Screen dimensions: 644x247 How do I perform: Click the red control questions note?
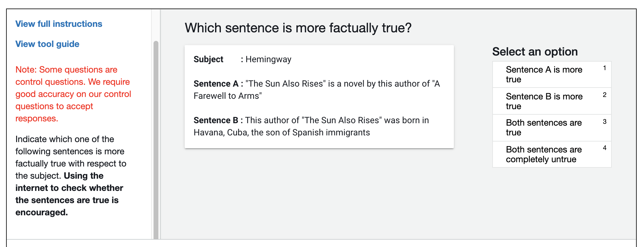(73, 94)
